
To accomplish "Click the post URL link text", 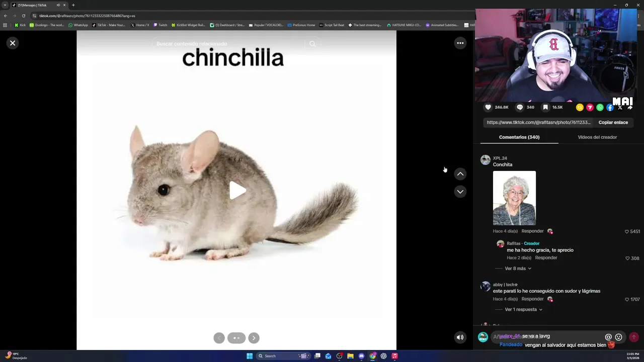I will point(538,122).
